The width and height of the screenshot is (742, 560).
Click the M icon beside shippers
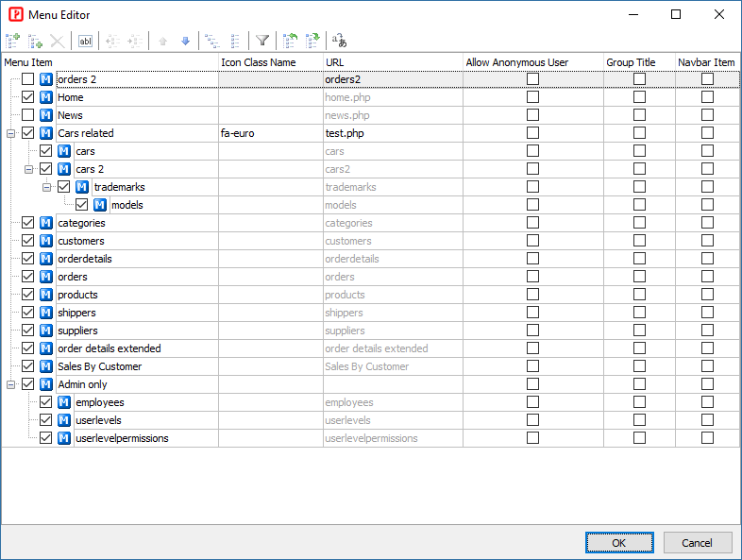tap(46, 313)
